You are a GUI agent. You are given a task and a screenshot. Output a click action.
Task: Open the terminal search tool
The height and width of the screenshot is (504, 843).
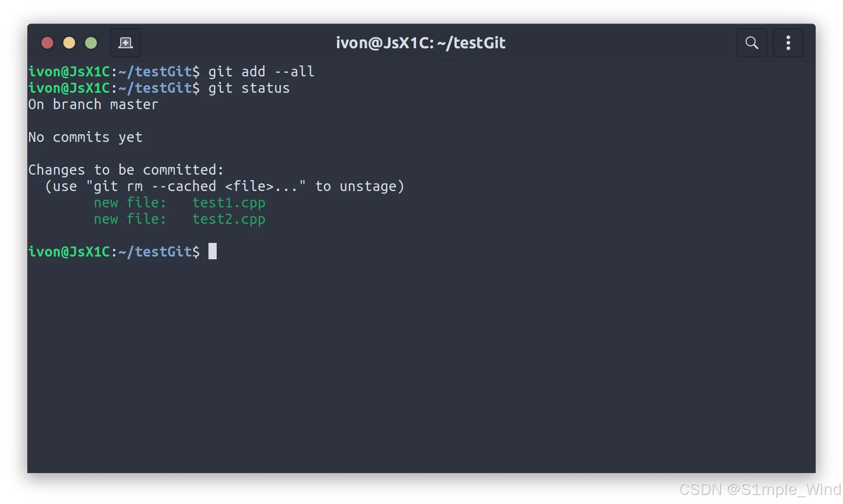752,43
